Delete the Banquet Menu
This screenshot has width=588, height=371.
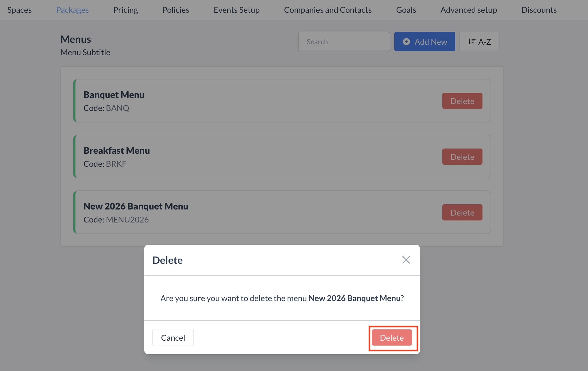[x=462, y=101]
